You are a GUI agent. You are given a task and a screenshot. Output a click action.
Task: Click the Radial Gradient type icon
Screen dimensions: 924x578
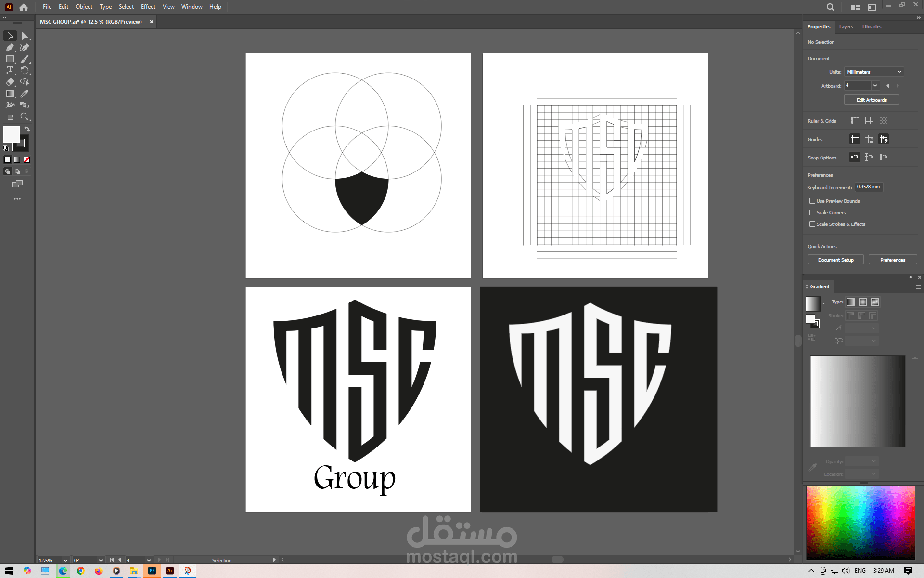point(863,302)
